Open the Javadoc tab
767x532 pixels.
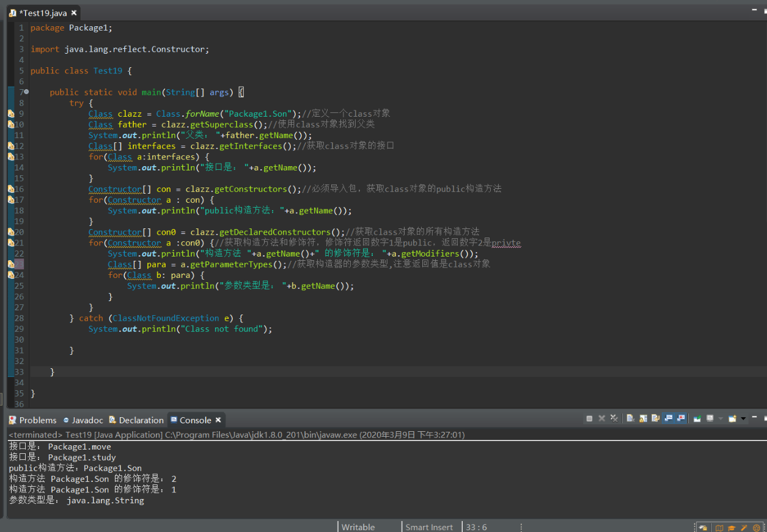tap(87, 420)
